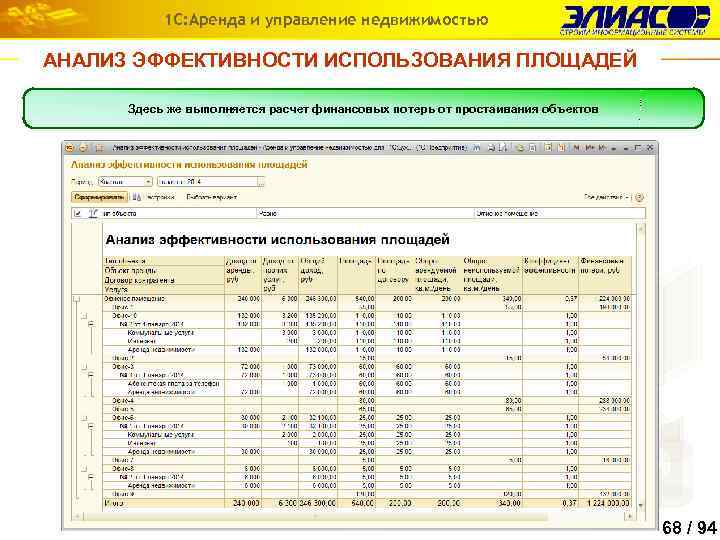Open the help question-mark icon
The height and width of the screenshot is (540, 720).
(639, 197)
